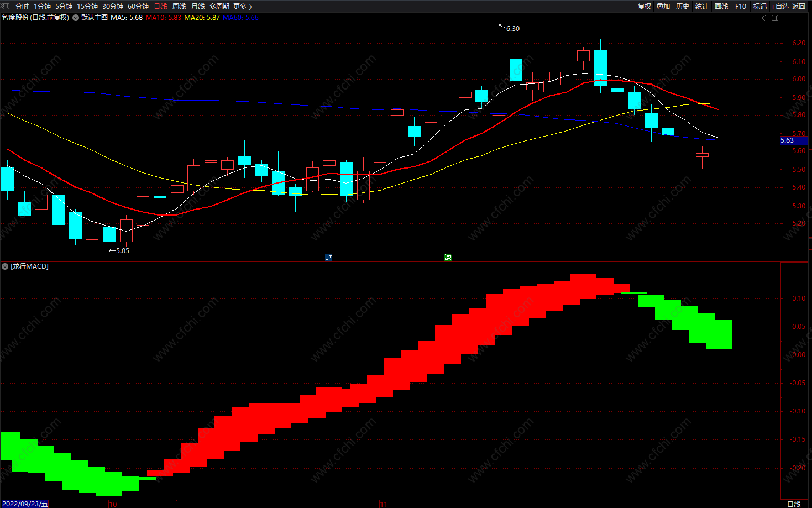
Task: Expand the 更多 periods menu
Action: (242, 6)
